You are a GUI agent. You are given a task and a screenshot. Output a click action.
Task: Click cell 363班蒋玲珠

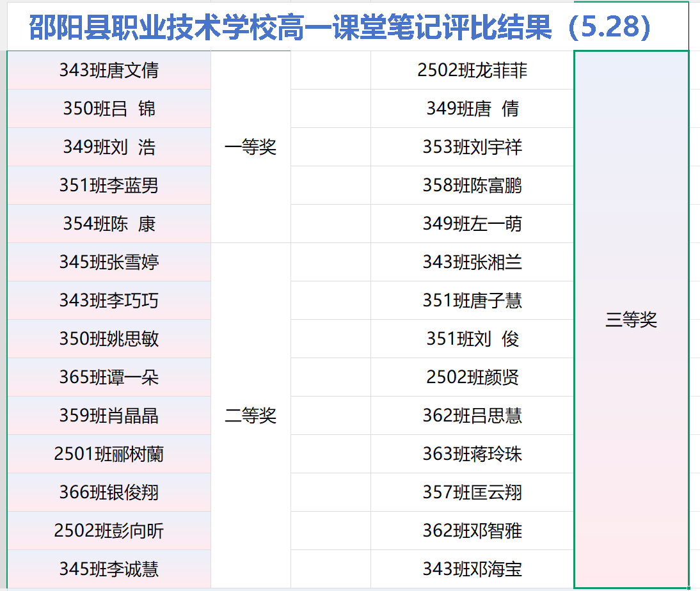point(472,454)
